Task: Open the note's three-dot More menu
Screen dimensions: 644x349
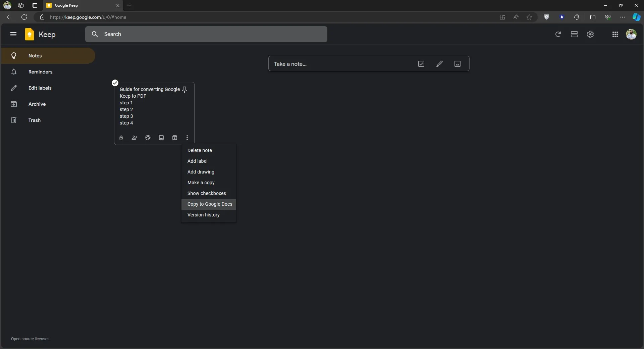Action: point(187,138)
